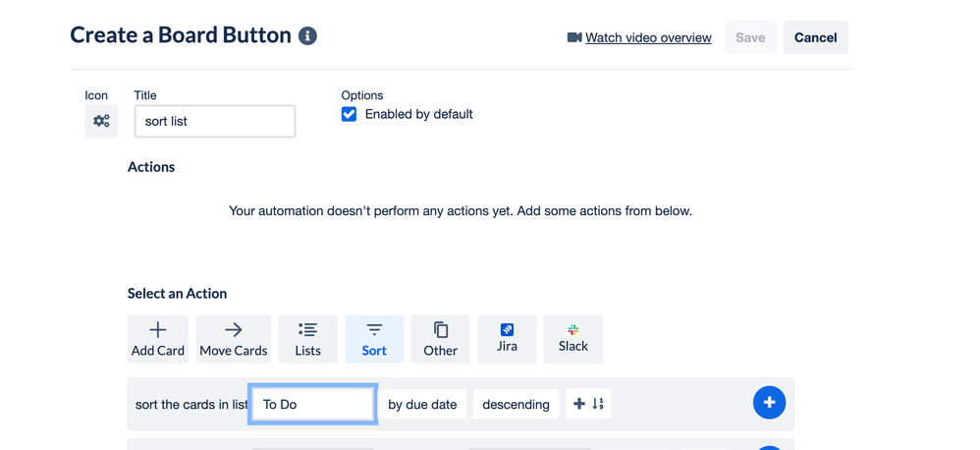This screenshot has height=450, width=980.
Task: Click the info icon beside Create a Board Button
Action: coord(307,35)
